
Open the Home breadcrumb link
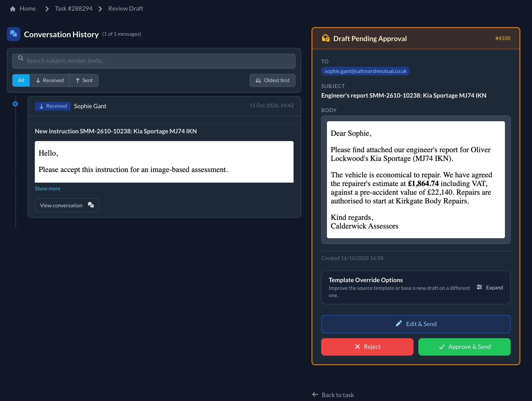pyautogui.click(x=28, y=9)
